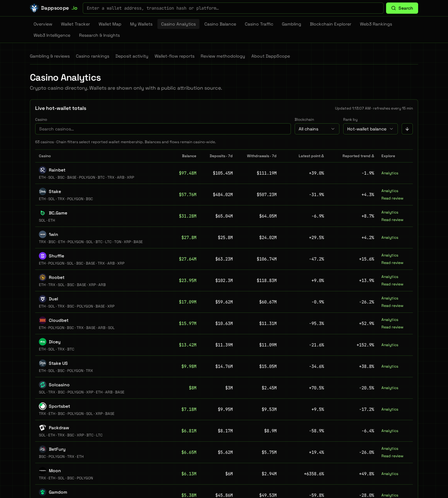Open Gambling & reviews link
The image size is (448, 498).
(x=50, y=56)
